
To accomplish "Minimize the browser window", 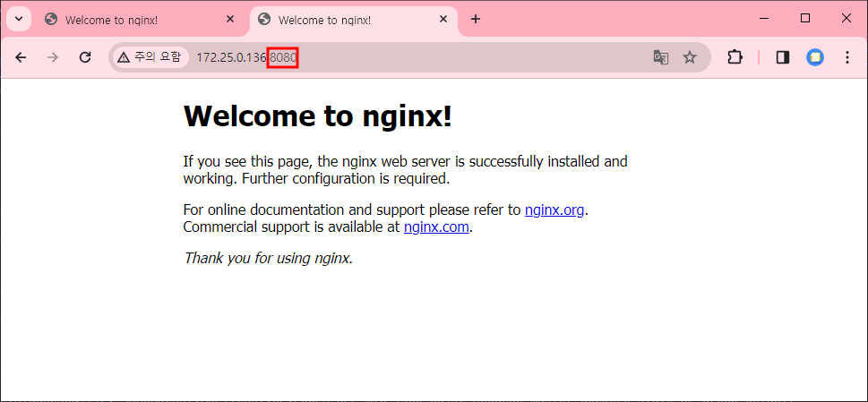I will point(765,18).
